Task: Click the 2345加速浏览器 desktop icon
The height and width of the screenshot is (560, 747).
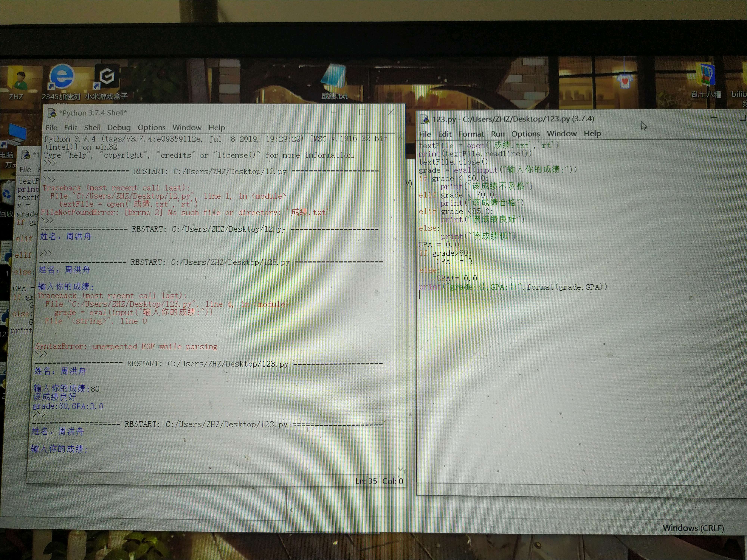Action: (x=61, y=82)
